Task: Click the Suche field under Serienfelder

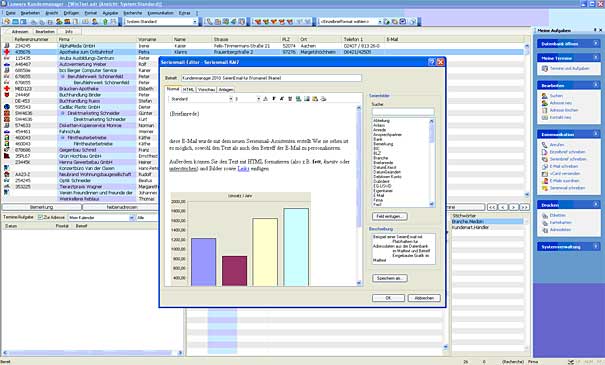Action: click(403, 112)
